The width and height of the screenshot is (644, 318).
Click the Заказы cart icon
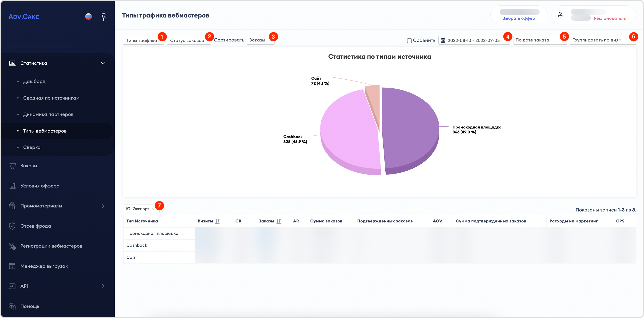(x=12, y=166)
